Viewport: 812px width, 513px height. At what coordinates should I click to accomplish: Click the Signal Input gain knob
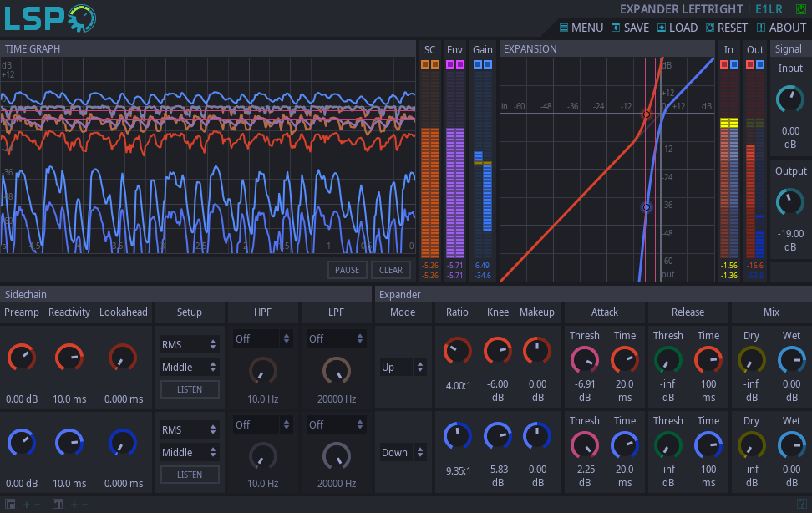click(x=789, y=99)
